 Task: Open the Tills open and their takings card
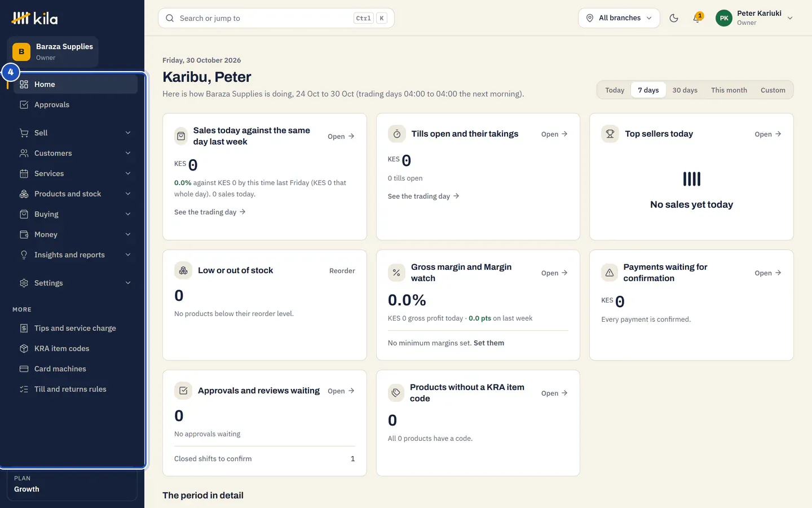[x=554, y=134]
